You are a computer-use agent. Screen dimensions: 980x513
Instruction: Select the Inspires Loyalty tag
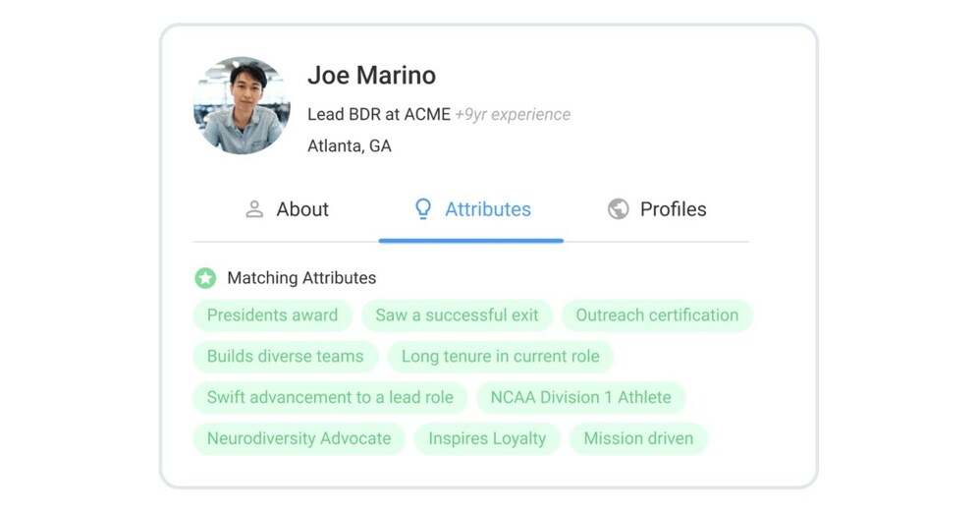pos(487,438)
